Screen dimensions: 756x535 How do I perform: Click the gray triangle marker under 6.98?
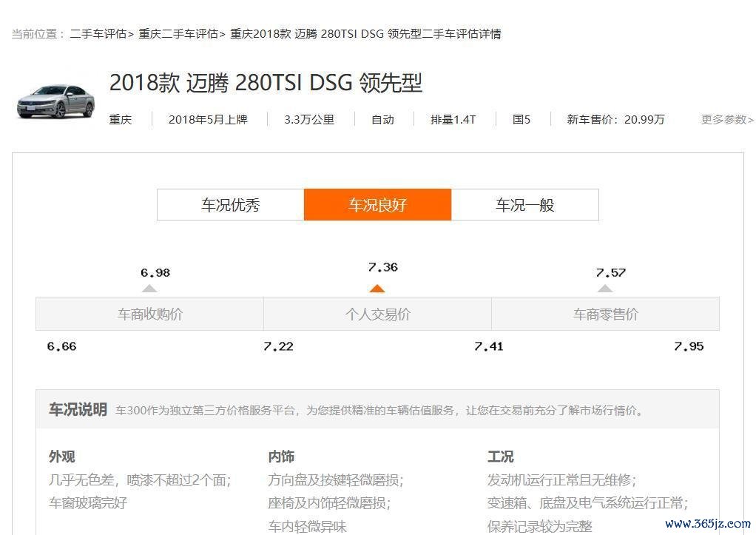(x=149, y=289)
